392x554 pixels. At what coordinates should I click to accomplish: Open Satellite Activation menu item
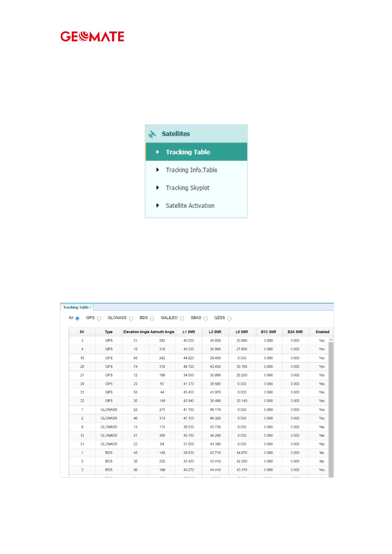pos(196,205)
